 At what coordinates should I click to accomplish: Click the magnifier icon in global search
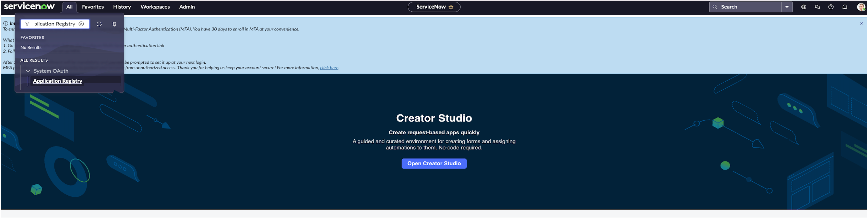point(715,7)
